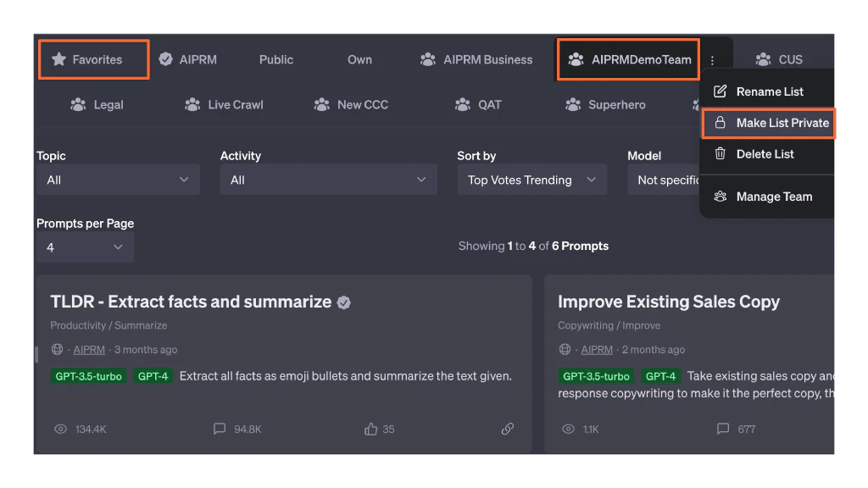The height and width of the screenshot is (488, 868).
Task: Open Manage Team from the menu
Action: point(767,197)
